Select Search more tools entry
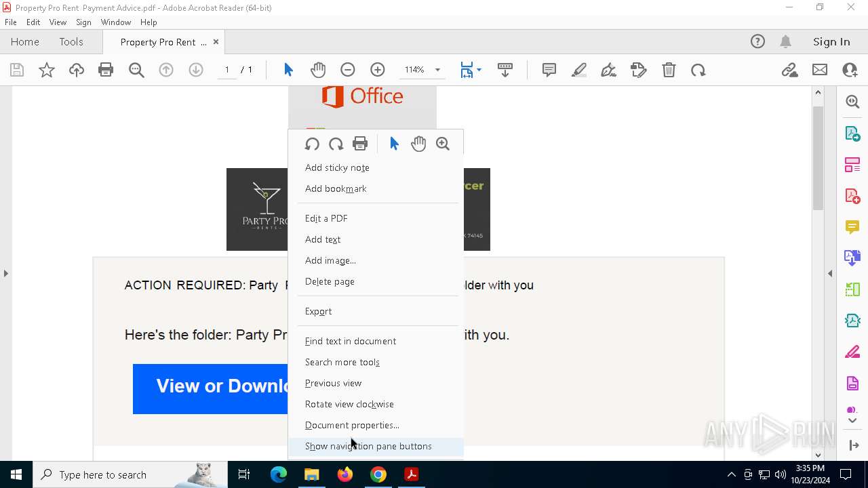The width and height of the screenshot is (868, 488). click(376, 362)
